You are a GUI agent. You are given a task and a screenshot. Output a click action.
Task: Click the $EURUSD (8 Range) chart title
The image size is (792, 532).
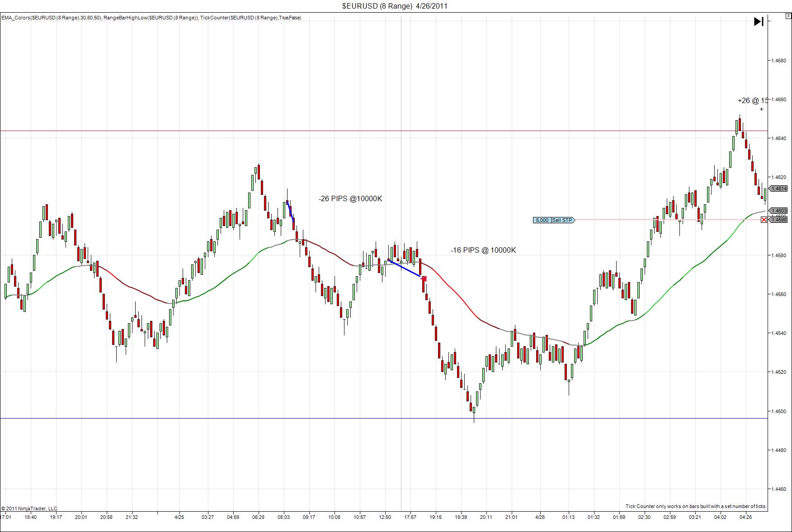395,6
